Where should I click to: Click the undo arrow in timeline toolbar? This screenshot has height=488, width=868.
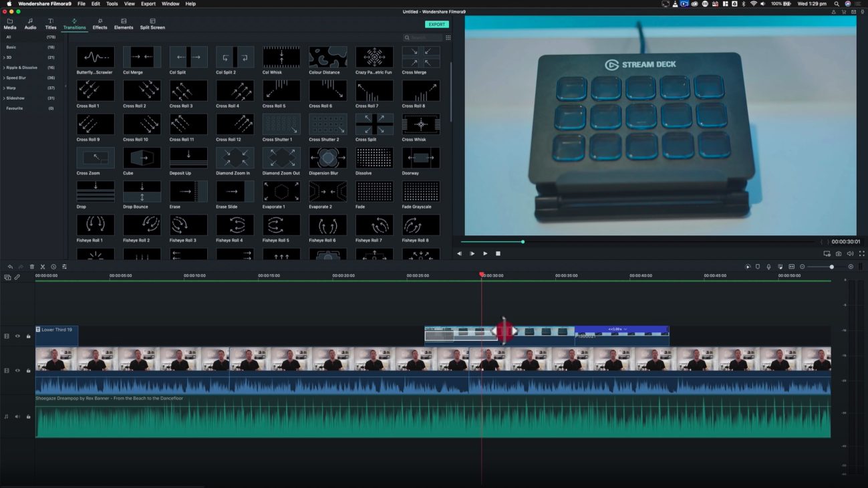[x=10, y=267]
